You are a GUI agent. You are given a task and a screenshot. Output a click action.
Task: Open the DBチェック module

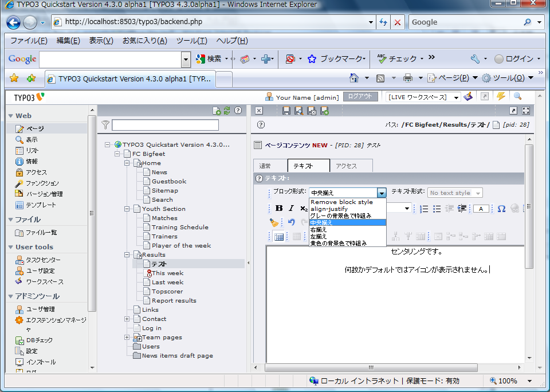[34, 340]
